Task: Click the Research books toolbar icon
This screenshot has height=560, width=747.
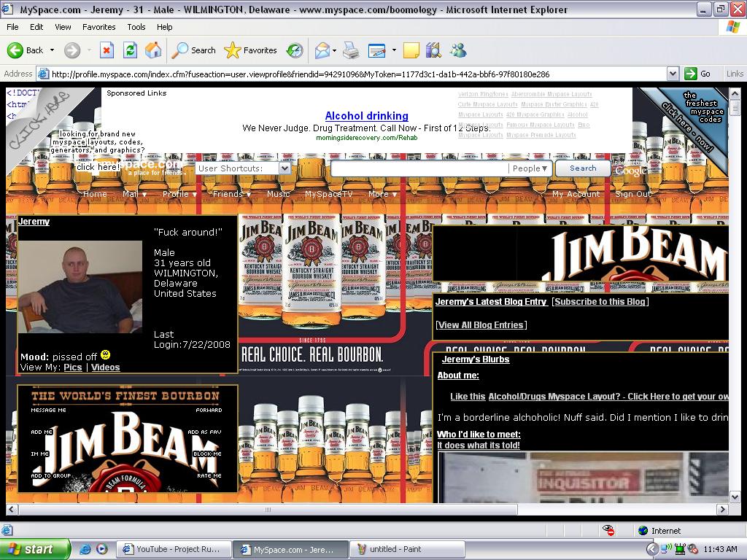Action: coord(433,50)
